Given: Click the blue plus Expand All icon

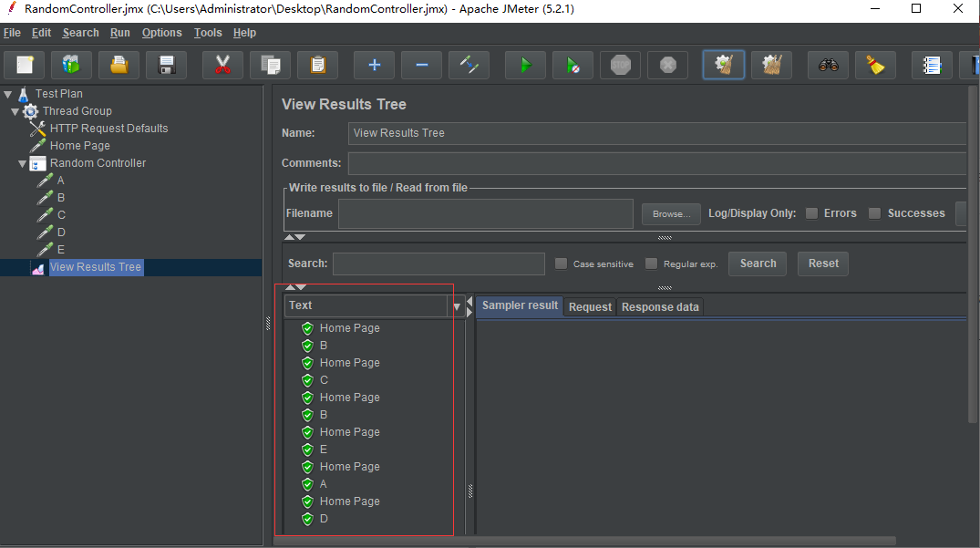Looking at the screenshot, I should click(374, 64).
